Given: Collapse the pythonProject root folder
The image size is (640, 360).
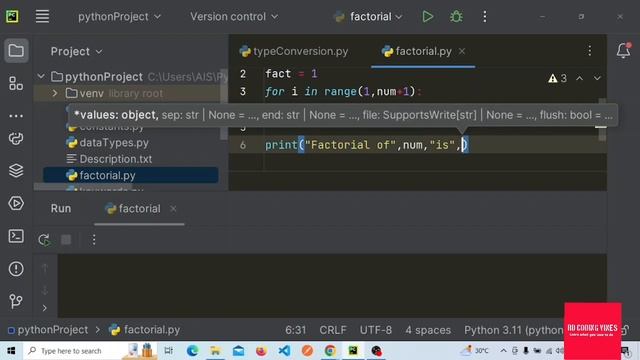Looking at the screenshot, I should (41, 76).
